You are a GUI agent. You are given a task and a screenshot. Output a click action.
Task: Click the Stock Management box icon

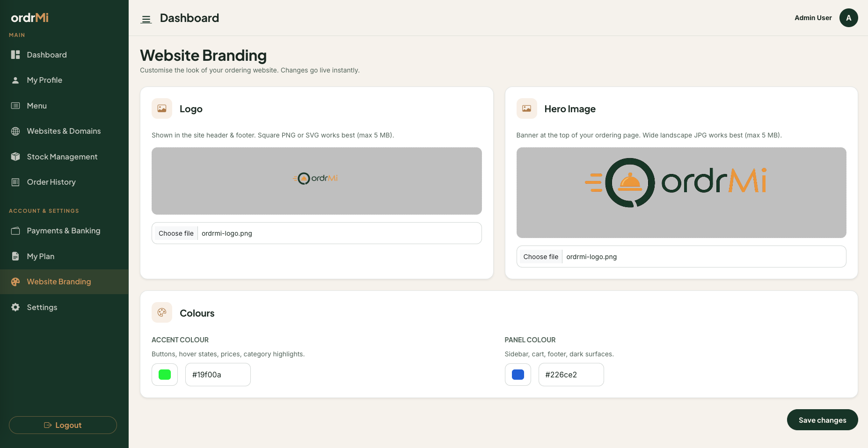click(15, 157)
